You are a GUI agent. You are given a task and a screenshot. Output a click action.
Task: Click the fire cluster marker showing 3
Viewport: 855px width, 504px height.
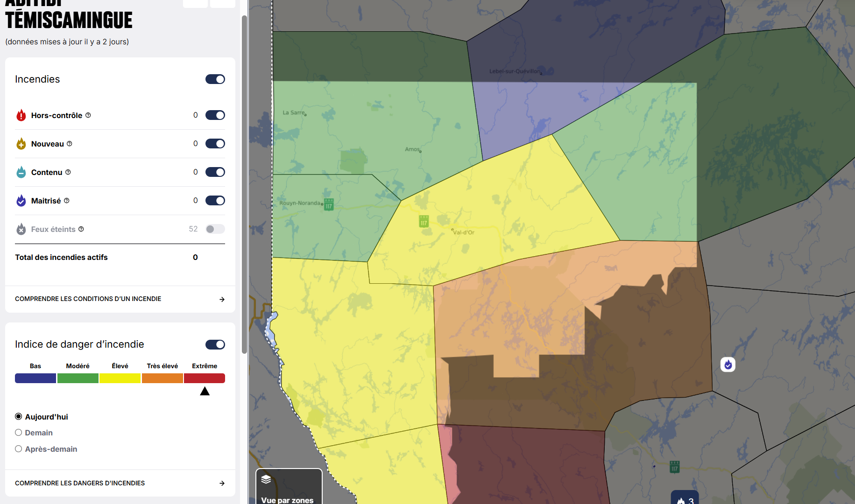685,499
